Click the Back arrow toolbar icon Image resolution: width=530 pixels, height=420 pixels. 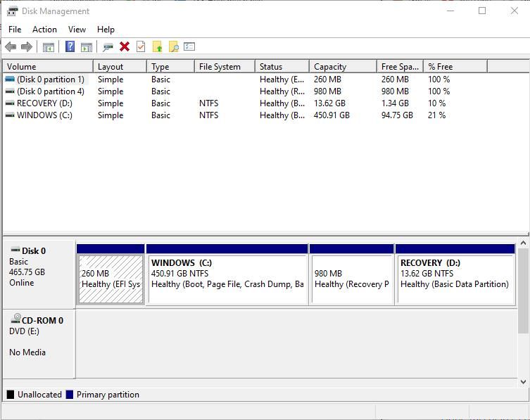[x=11, y=47]
